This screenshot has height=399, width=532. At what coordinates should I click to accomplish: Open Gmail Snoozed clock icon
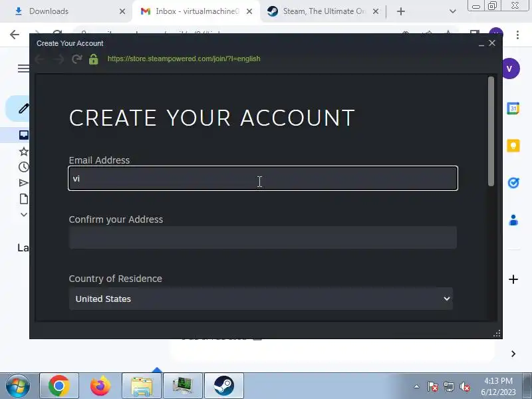pos(24,167)
